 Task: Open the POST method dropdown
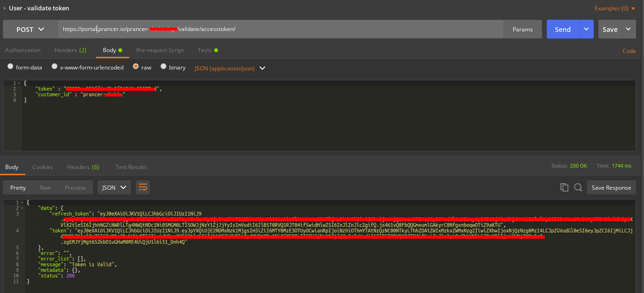point(31,29)
